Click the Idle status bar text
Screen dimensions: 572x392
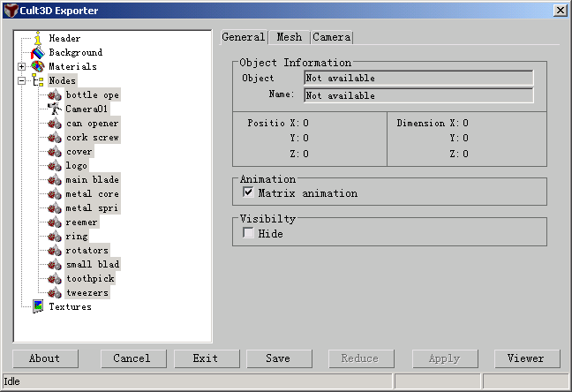[11, 381]
